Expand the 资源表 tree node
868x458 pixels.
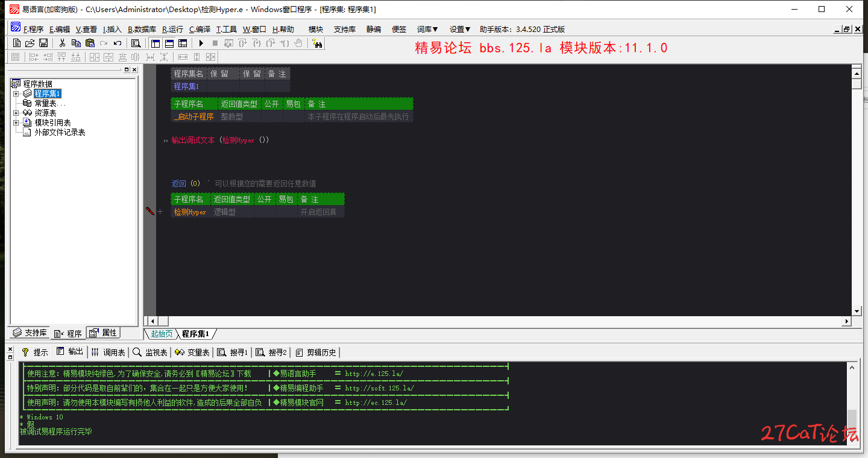16,113
